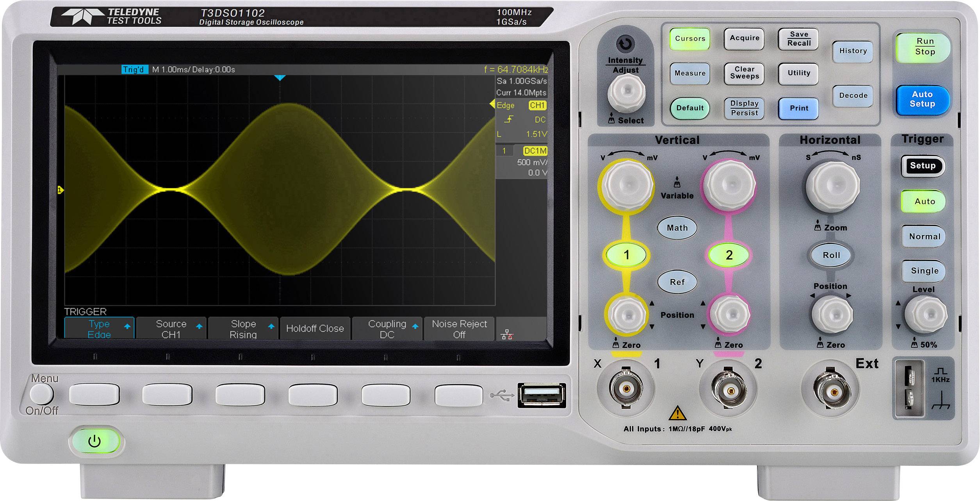Click the channel 1 BNC input connector
The width and height of the screenshot is (980, 501).
click(x=626, y=389)
